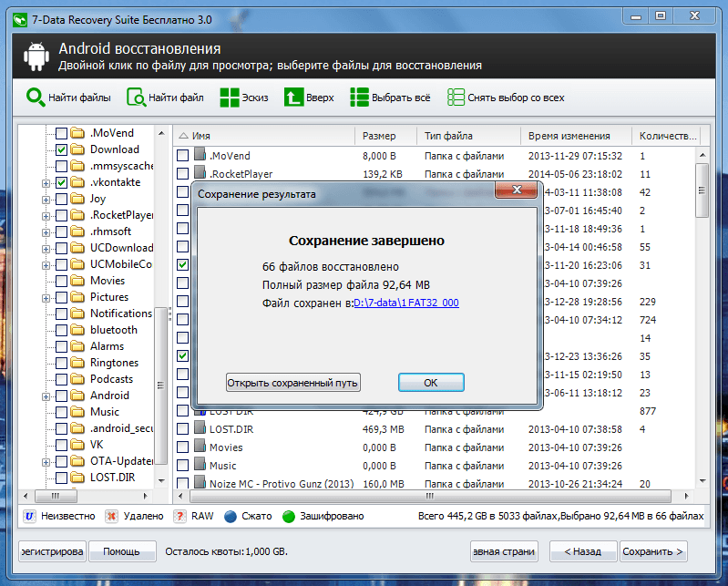Click the Movies folder icon in file list
728x586 pixels.
tap(200, 447)
